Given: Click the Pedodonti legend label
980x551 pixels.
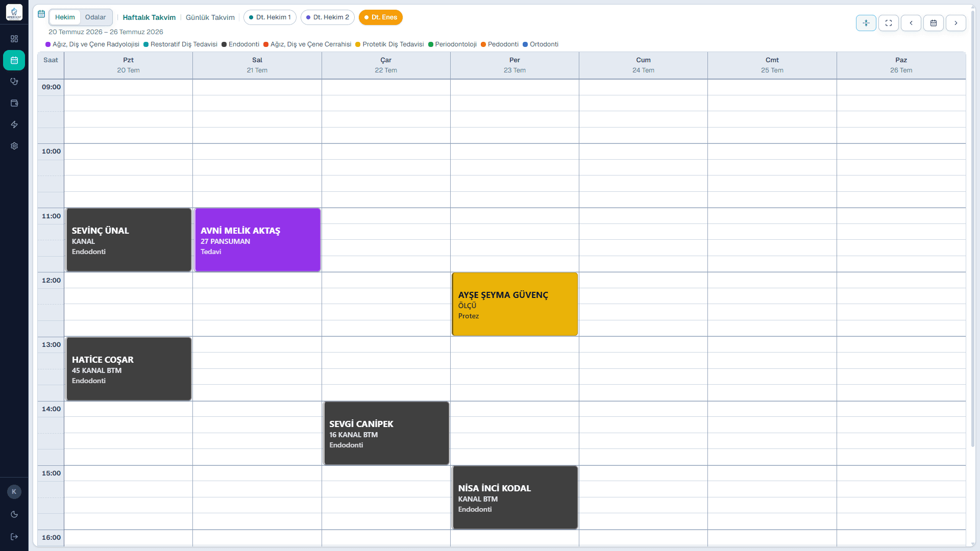Looking at the screenshot, I should coord(503,44).
